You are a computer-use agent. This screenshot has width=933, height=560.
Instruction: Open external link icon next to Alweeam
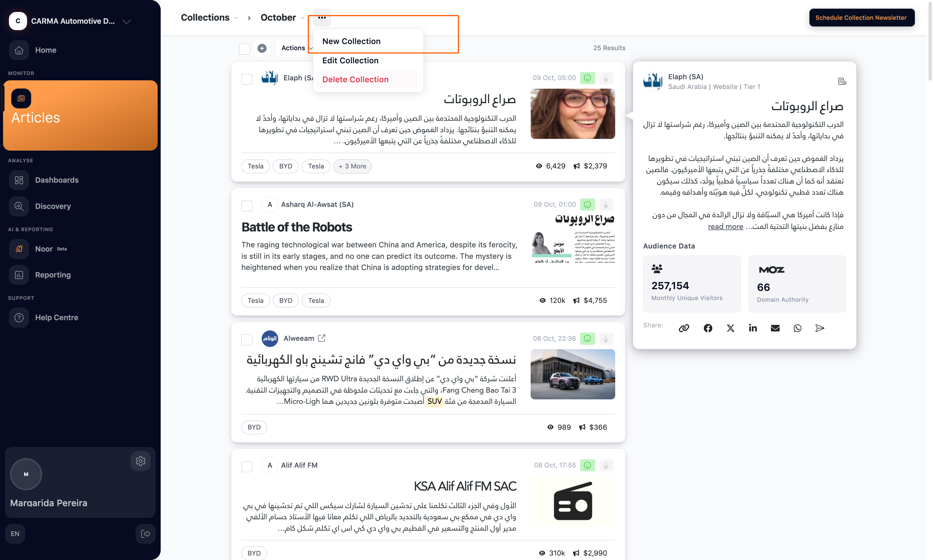(322, 338)
